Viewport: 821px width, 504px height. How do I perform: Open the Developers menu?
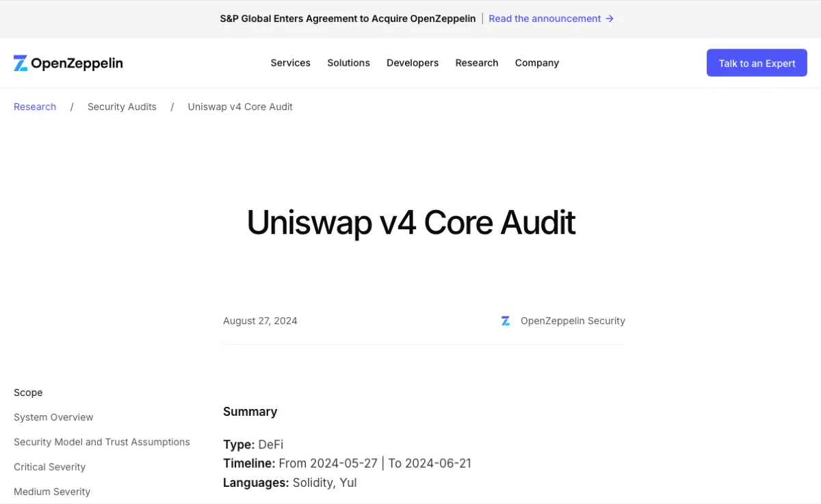click(x=413, y=63)
